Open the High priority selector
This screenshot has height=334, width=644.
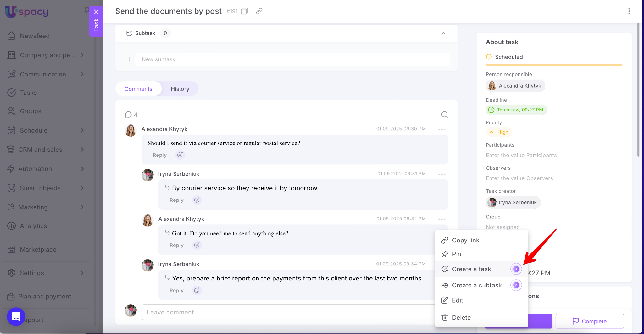pyautogui.click(x=499, y=132)
